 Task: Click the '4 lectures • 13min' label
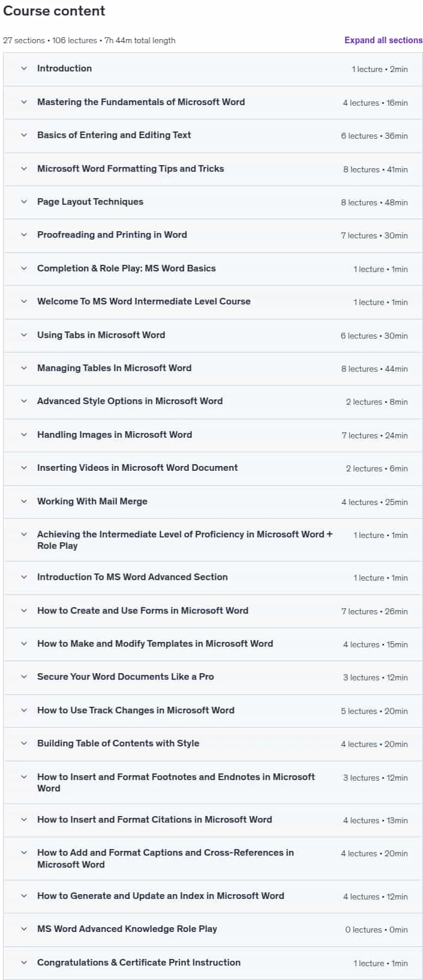point(375,820)
